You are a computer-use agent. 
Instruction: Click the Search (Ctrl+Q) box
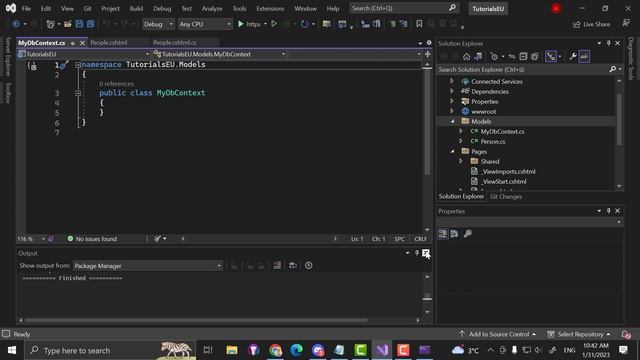coord(404,8)
